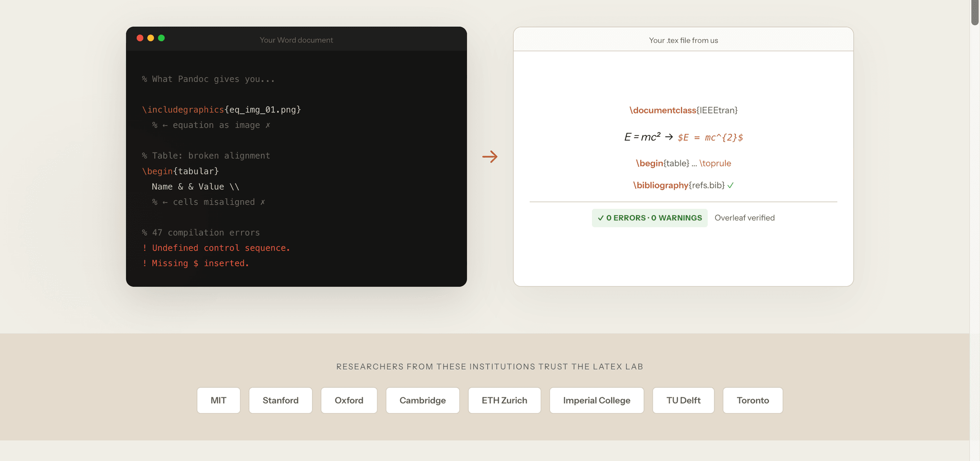Select the TU Delft institution chip
The width and height of the screenshot is (980, 461).
pyautogui.click(x=683, y=400)
